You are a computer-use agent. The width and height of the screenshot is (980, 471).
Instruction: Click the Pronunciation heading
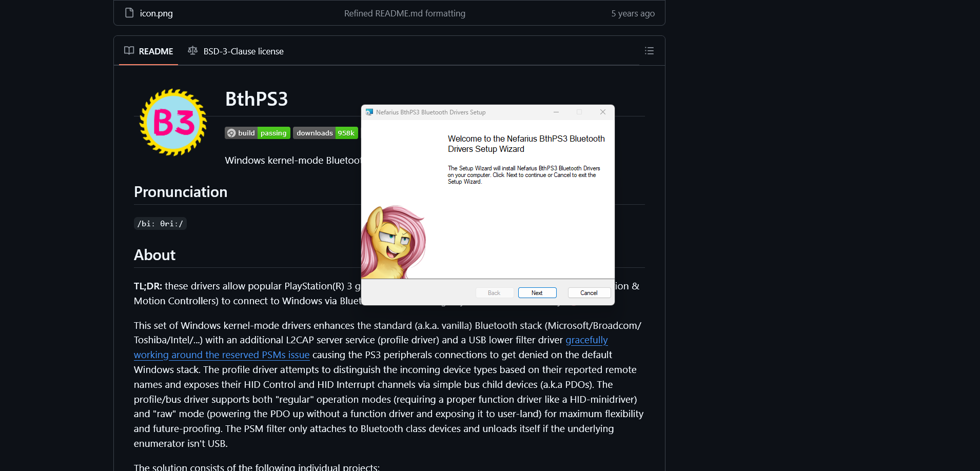point(181,192)
